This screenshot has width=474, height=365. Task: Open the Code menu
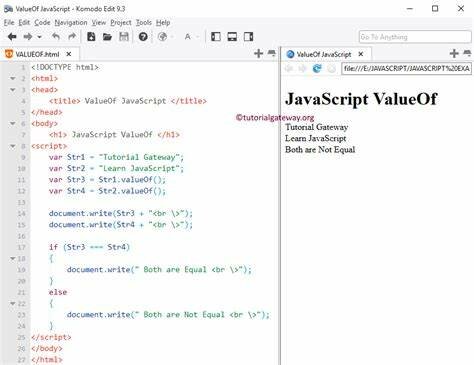click(x=42, y=23)
